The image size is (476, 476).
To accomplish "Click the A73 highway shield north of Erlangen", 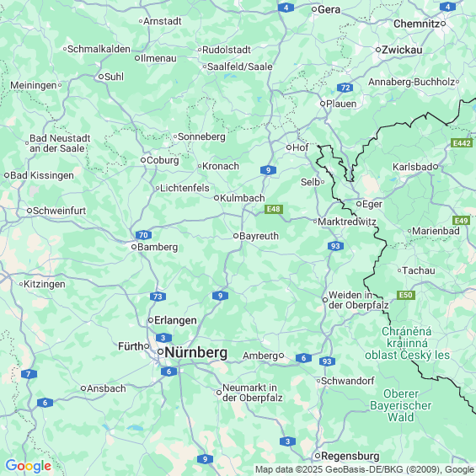I will click(158, 297).
